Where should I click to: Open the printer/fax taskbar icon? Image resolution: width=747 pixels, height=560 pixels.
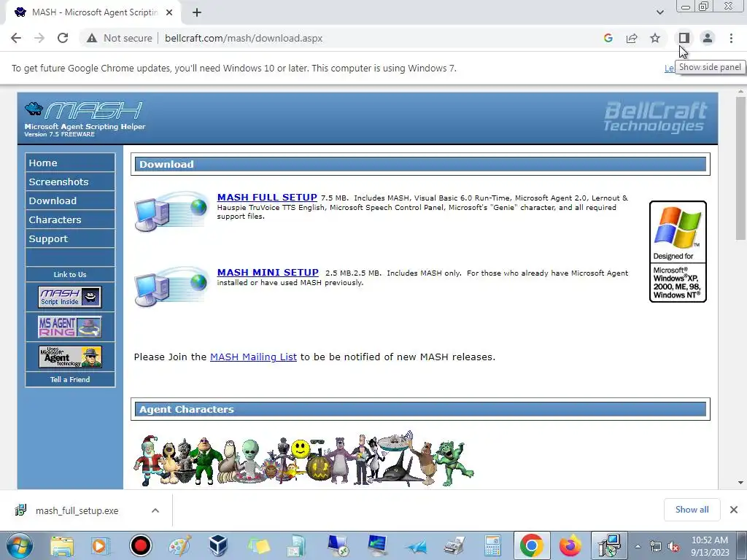(x=454, y=545)
